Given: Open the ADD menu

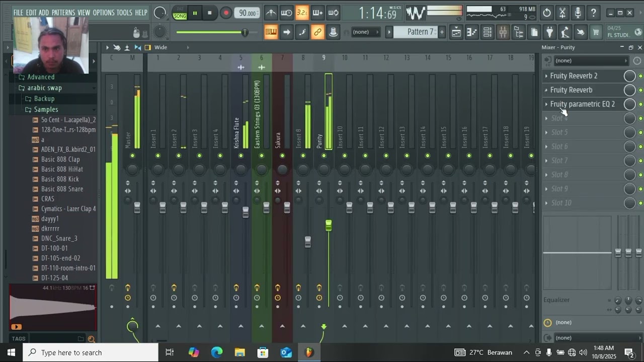Looking at the screenshot, I should click(44, 13).
